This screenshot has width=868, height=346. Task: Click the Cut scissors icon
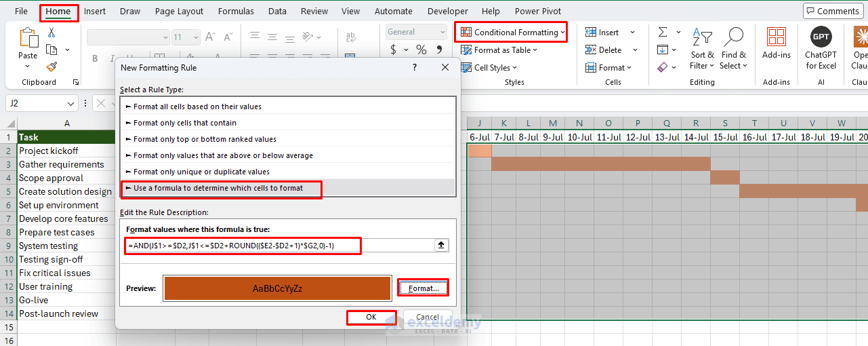[x=51, y=32]
